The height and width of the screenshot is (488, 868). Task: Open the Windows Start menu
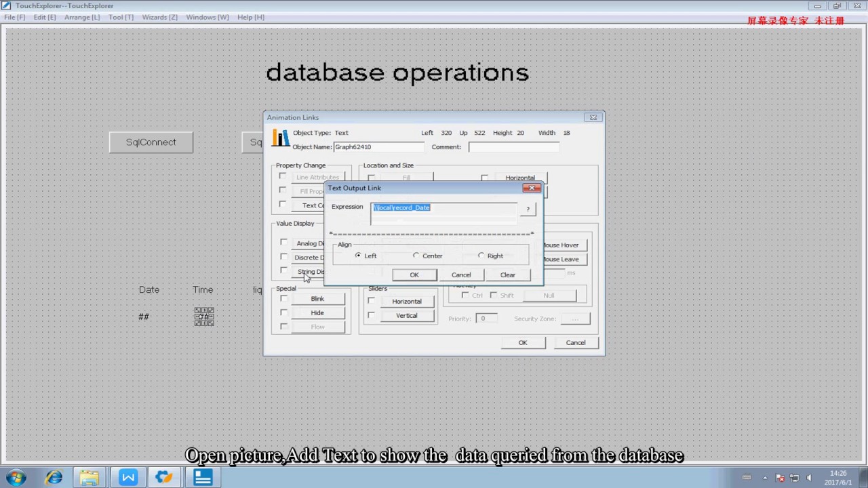pos(16,477)
